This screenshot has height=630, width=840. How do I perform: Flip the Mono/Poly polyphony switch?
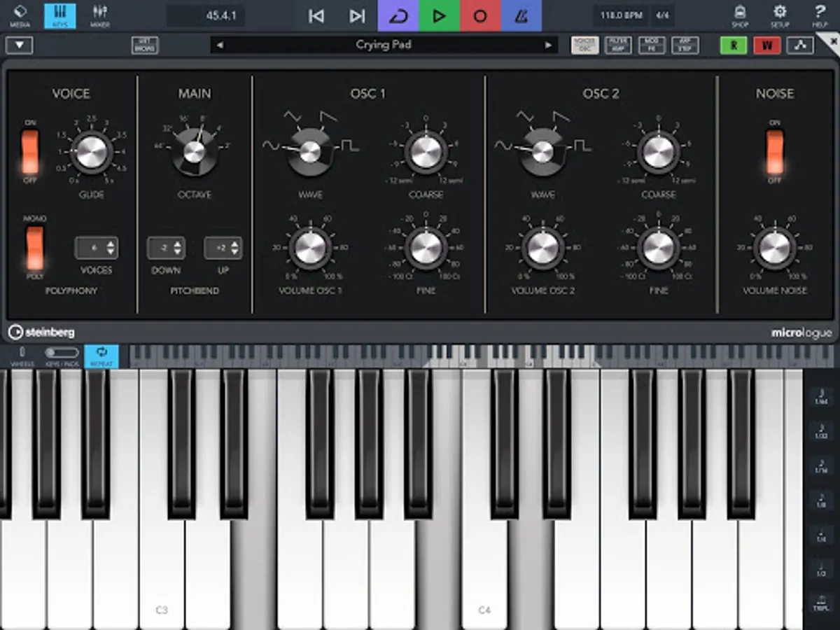(34, 248)
